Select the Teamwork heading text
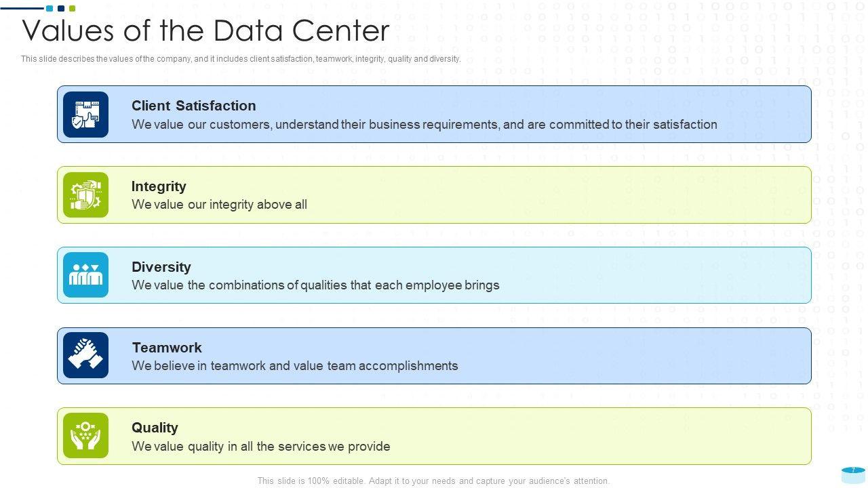This screenshot has height=488, width=868. (x=167, y=348)
